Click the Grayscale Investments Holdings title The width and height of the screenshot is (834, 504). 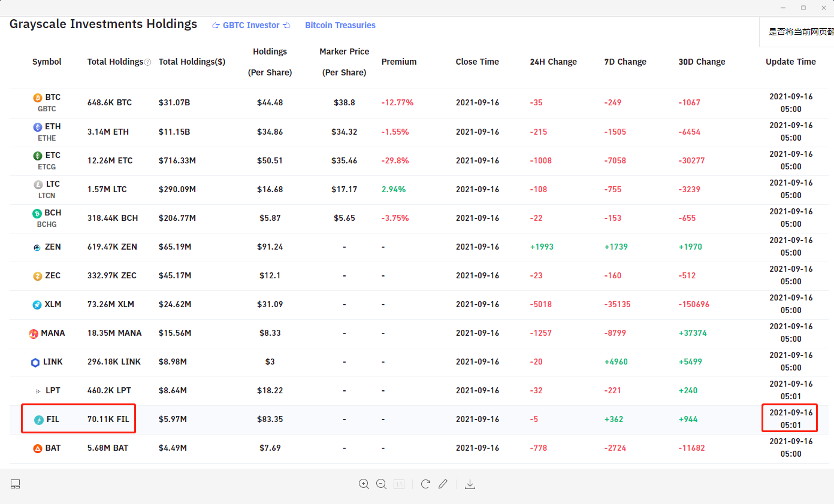[x=103, y=24]
